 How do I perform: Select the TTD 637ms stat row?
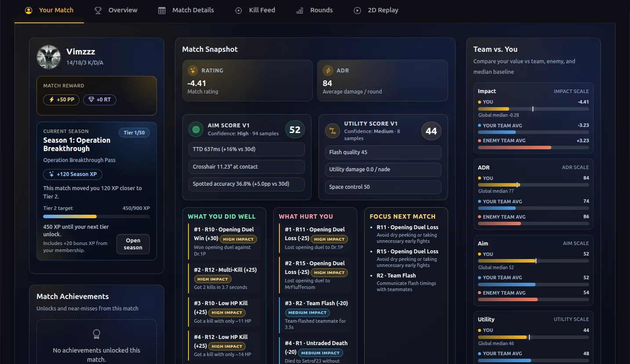point(246,149)
